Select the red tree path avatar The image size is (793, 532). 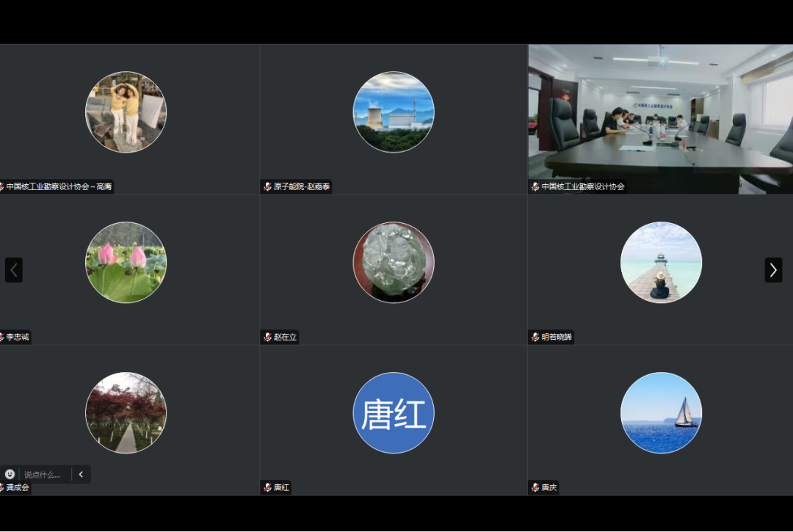126,413
